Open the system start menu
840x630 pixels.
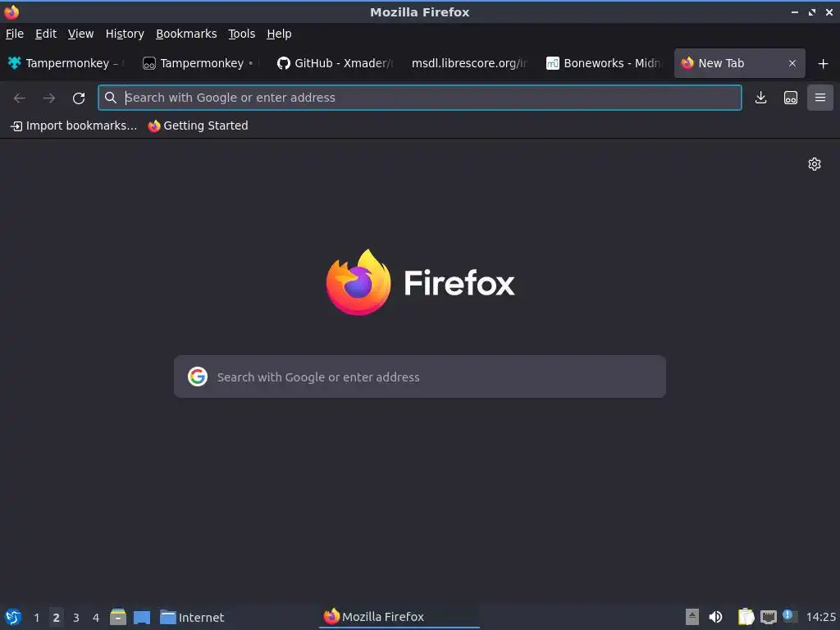[13, 617]
